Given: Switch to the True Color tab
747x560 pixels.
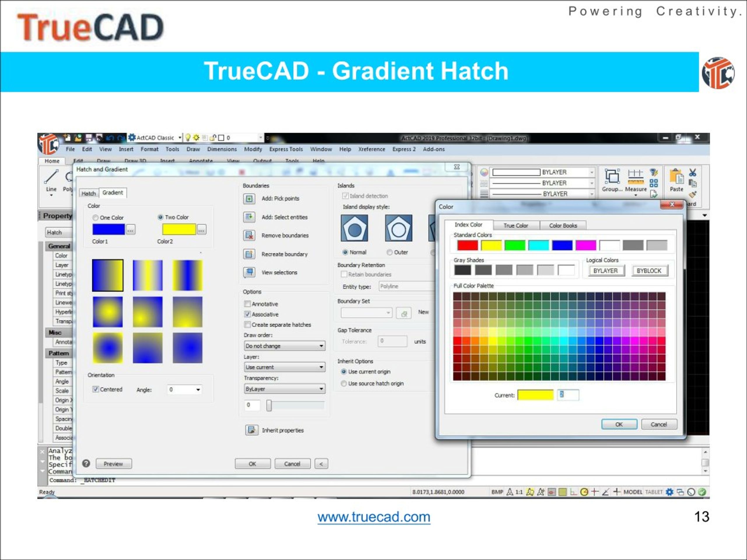Looking at the screenshot, I should click(516, 225).
